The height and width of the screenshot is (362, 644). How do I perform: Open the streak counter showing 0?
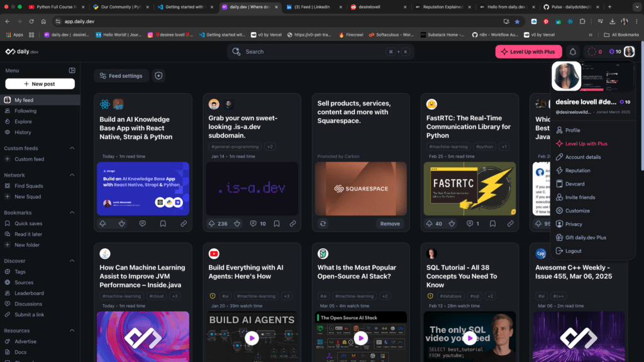pos(595,52)
